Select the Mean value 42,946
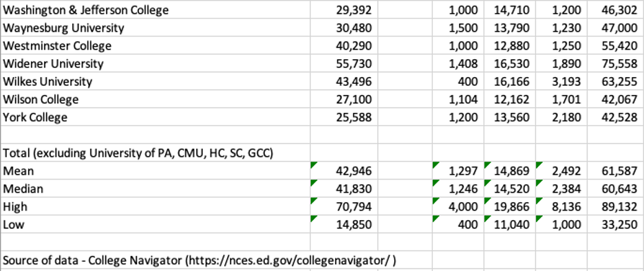The width and height of the screenshot is (644, 271). click(x=344, y=171)
